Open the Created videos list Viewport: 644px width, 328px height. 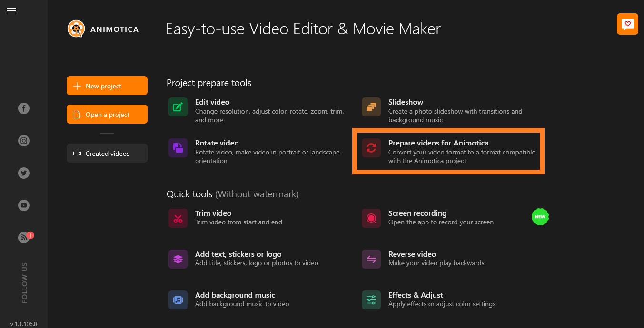click(x=107, y=153)
